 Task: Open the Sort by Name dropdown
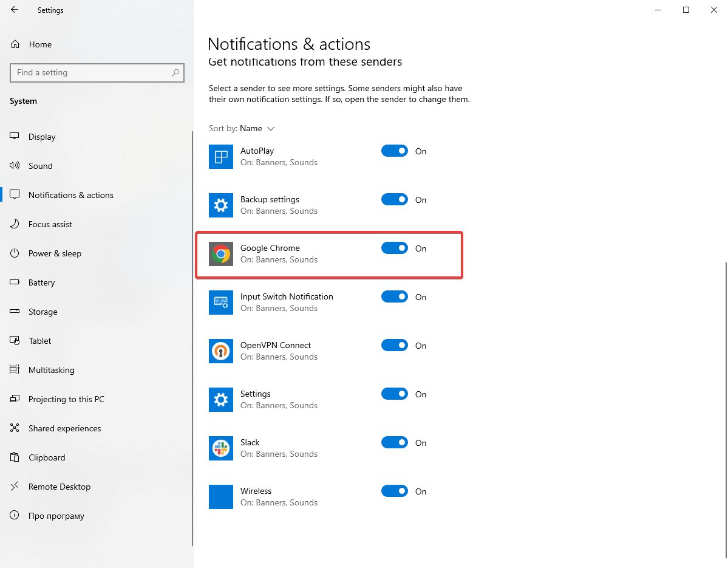[x=257, y=129]
